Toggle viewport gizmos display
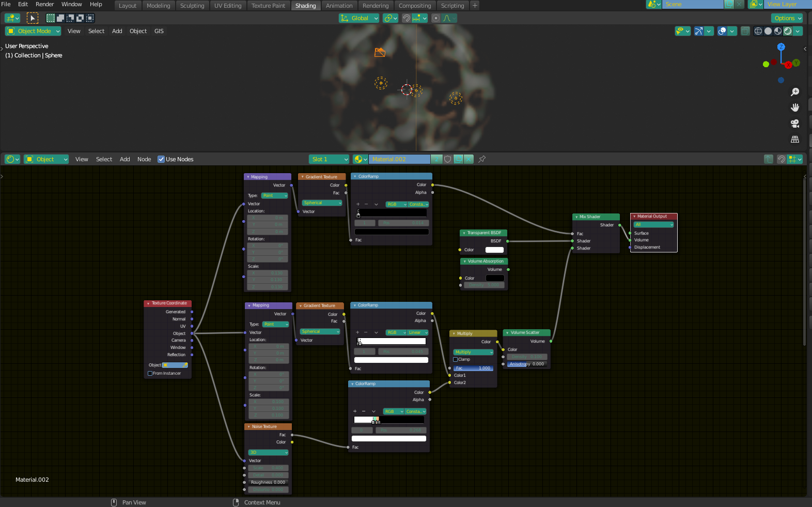The width and height of the screenshot is (812, 507). (x=699, y=31)
